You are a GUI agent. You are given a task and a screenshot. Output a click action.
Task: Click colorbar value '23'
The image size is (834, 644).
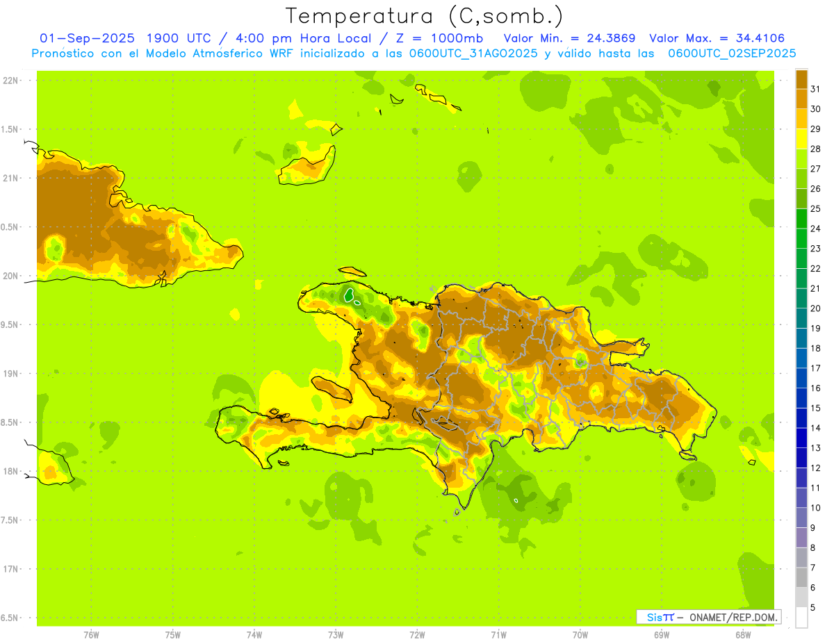pos(815,249)
